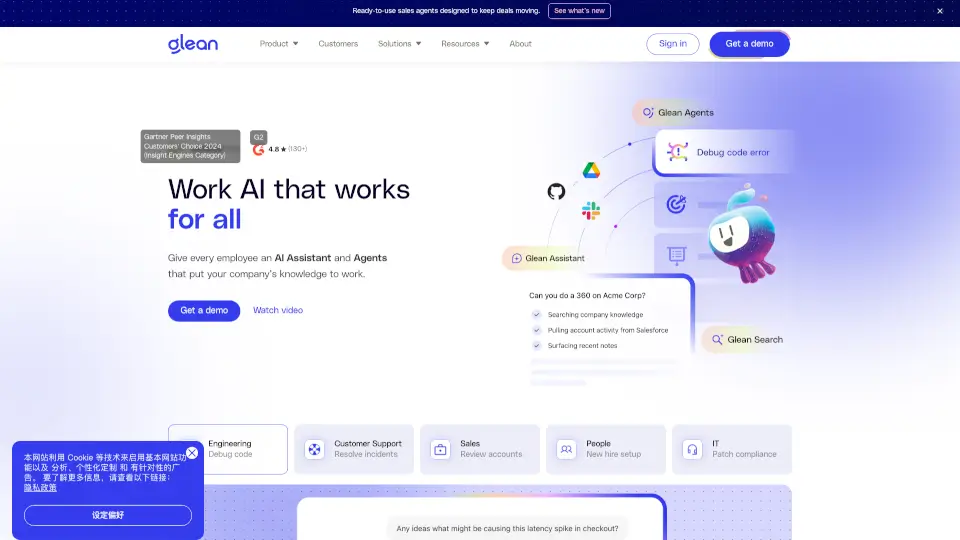Select the Customer Support tab
This screenshot has height=540, width=960.
pyautogui.click(x=354, y=449)
